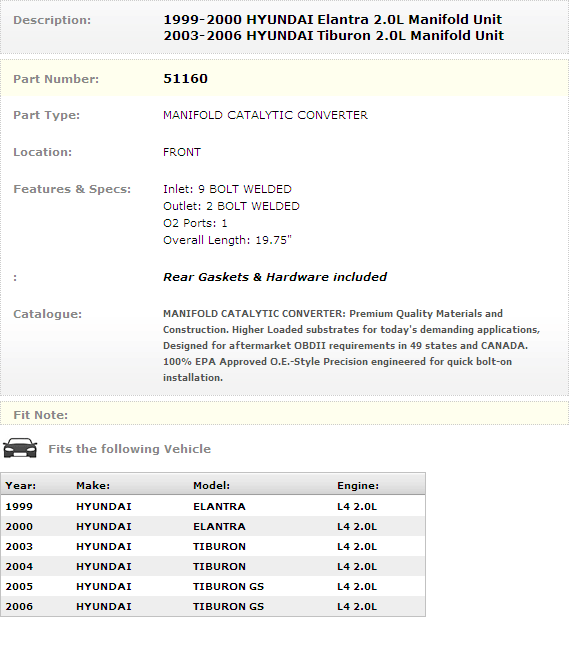The height and width of the screenshot is (660, 570).
Task: Click ELANTRA in the 2000 row
Action: [x=219, y=527]
